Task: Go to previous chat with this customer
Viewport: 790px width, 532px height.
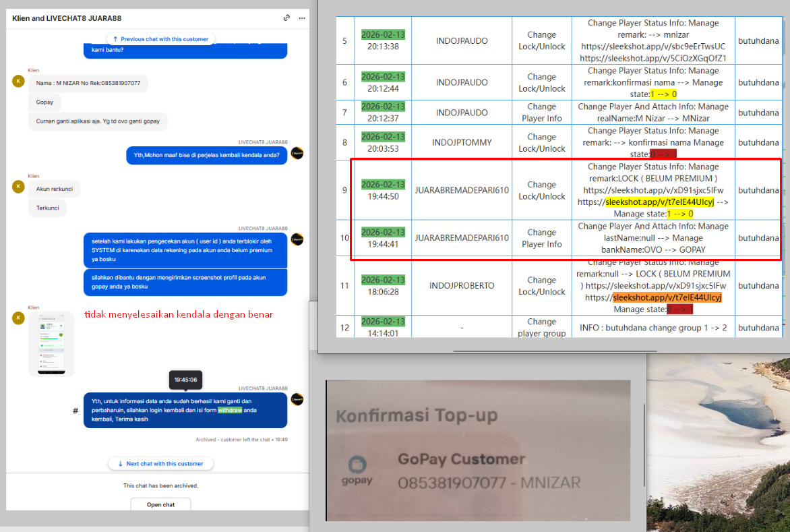Action: (x=160, y=39)
